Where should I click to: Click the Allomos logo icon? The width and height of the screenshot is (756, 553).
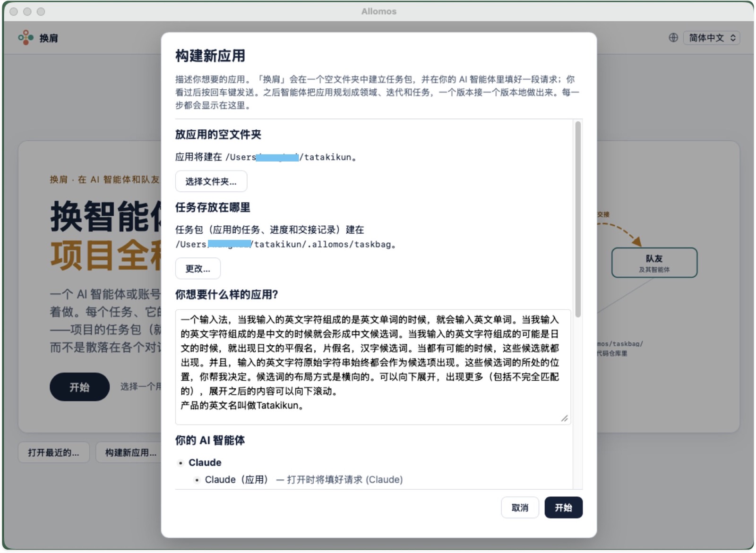click(x=26, y=37)
